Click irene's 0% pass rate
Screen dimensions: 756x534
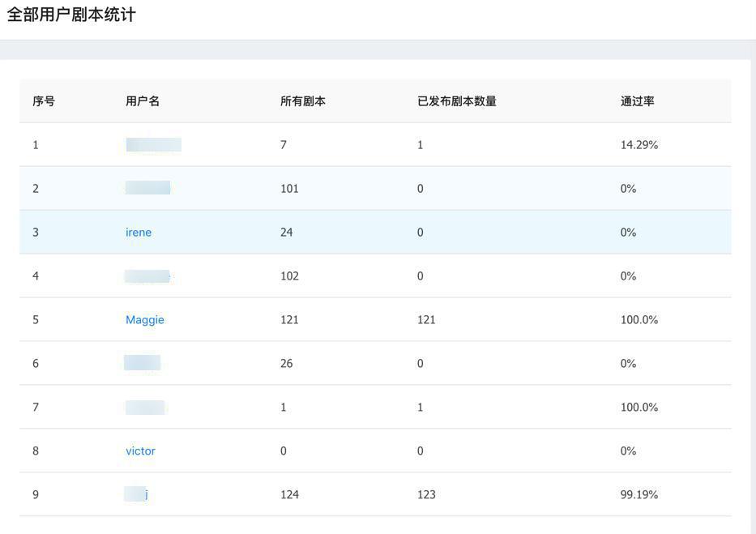pos(628,233)
